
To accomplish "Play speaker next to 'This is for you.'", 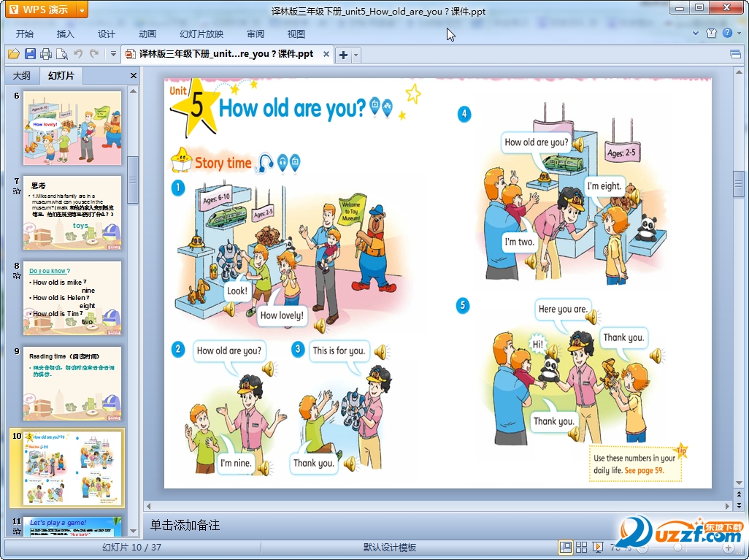I will coord(380,352).
